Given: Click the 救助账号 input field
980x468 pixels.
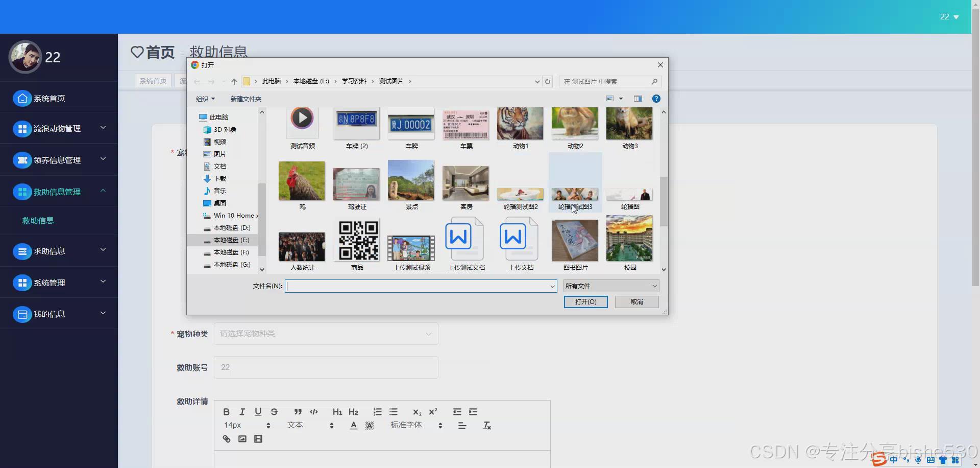Looking at the screenshot, I should coord(326,367).
